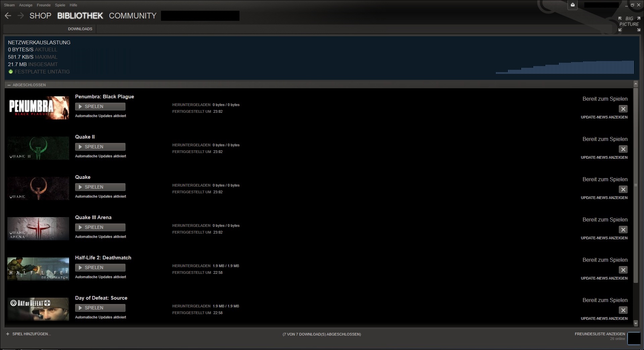
Task: Go forward with the right arrow
Action: coord(21,16)
